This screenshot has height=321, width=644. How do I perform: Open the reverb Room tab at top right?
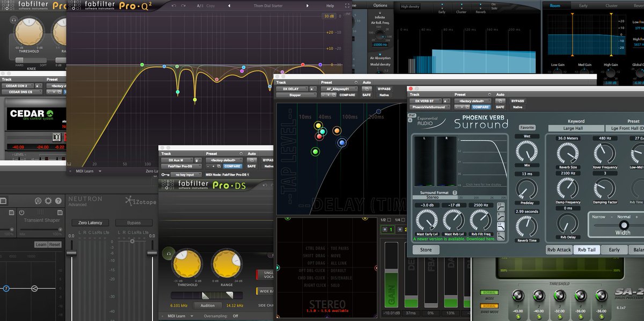[555, 6]
